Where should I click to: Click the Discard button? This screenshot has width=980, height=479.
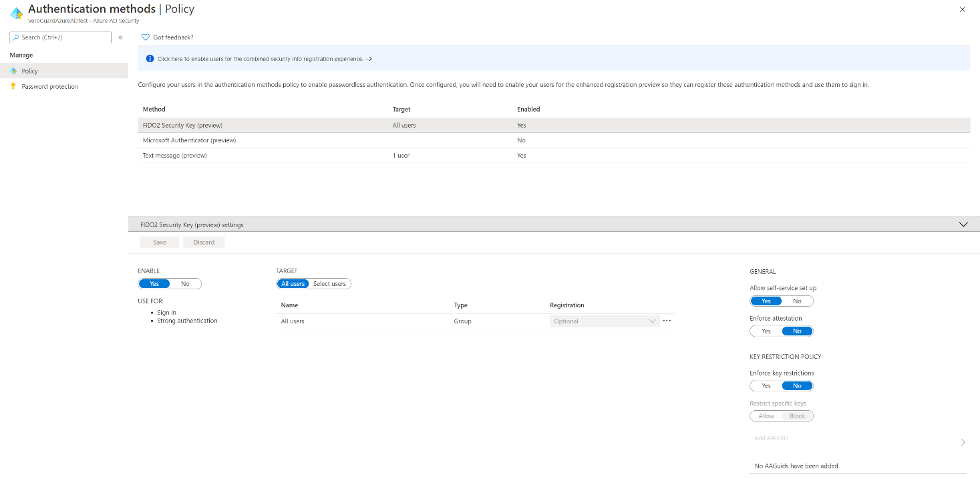tap(204, 242)
